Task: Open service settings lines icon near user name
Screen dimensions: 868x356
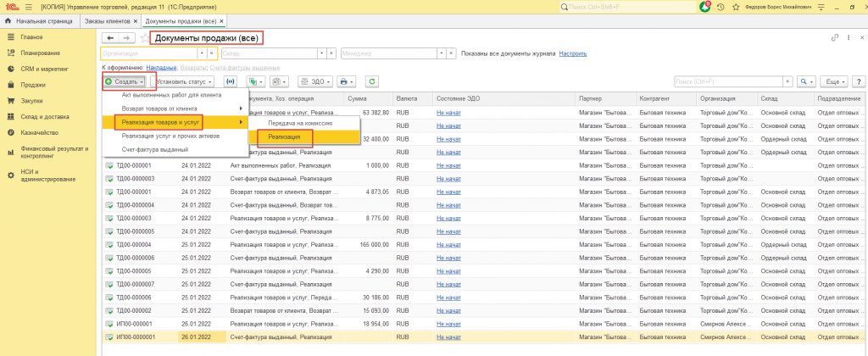Action: (821, 7)
